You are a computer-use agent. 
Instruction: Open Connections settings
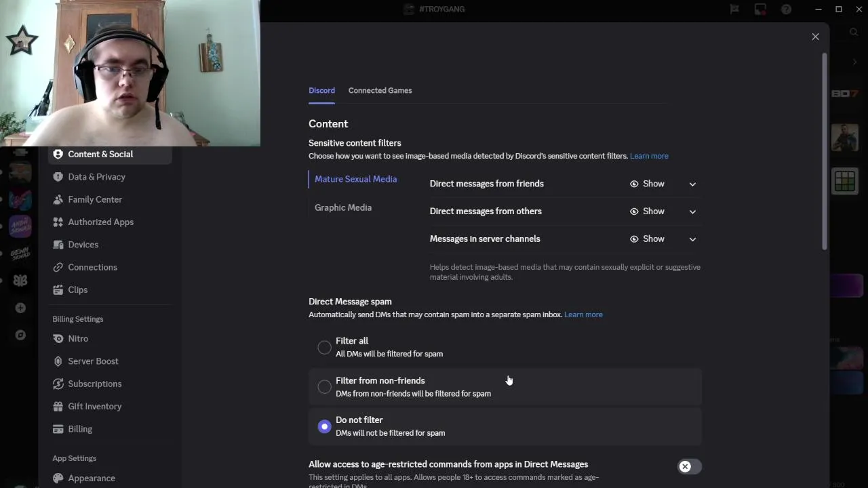pos(110,267)
